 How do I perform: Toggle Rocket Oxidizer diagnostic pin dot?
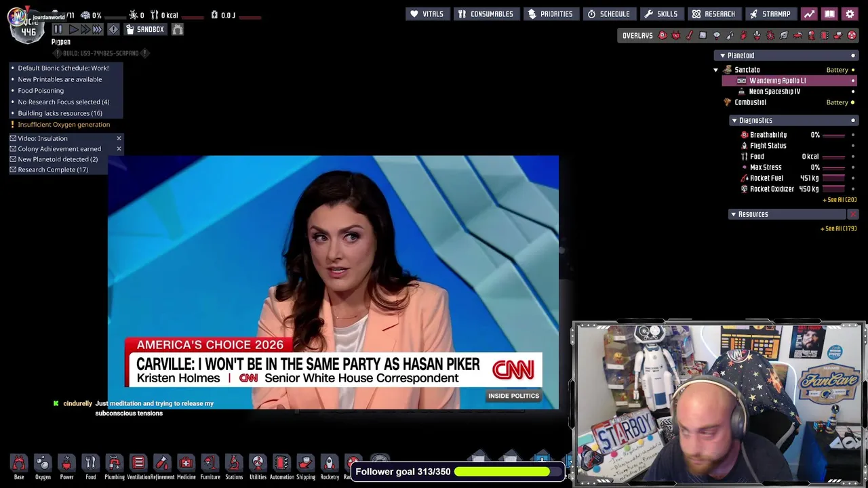pos(853,189)
